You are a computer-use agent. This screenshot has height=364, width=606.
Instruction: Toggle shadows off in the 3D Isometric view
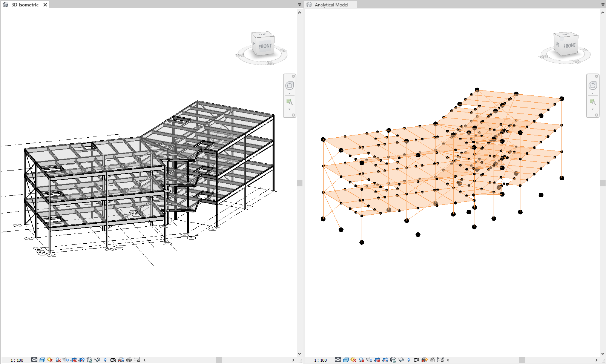click(58, 360)
